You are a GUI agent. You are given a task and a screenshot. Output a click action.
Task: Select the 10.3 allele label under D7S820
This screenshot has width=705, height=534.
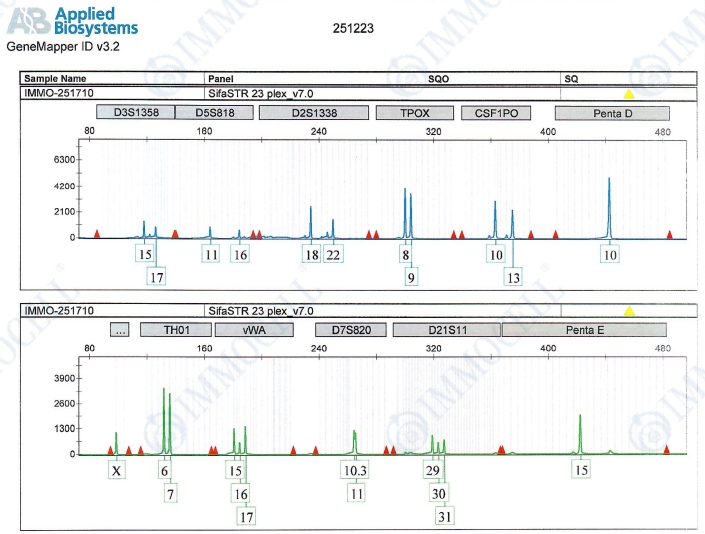(x=356, y=471)
